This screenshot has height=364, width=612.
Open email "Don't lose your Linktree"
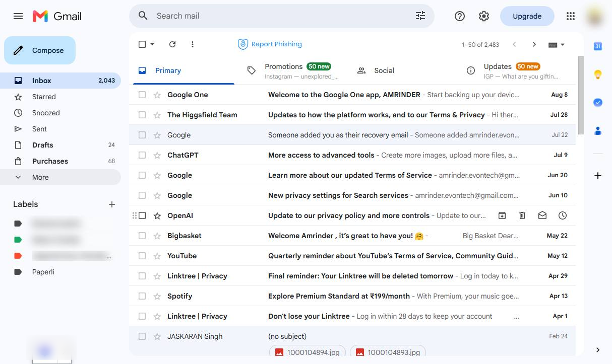352,316
